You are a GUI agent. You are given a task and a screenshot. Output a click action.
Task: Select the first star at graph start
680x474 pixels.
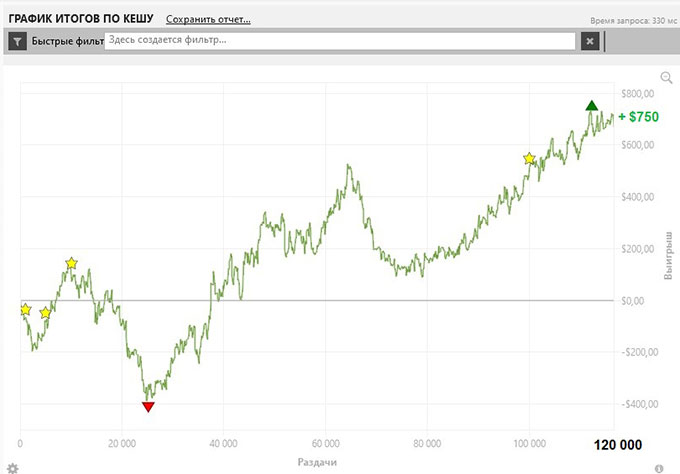coord(25,310)
